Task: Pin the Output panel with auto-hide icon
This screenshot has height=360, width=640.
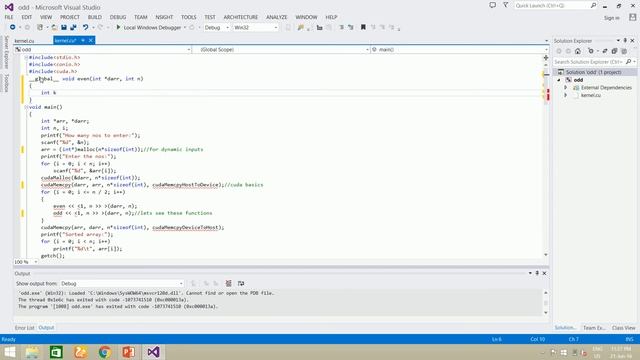Action: coord(537,273)
